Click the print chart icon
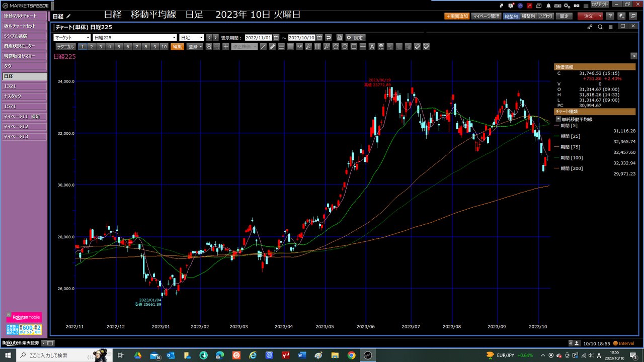Image resolution: width=644 pixels, height=362 pixels. 340,38
